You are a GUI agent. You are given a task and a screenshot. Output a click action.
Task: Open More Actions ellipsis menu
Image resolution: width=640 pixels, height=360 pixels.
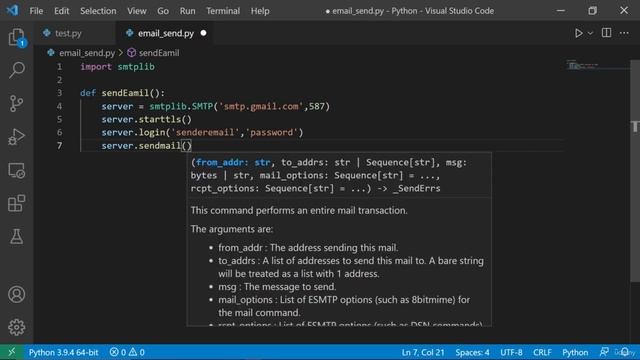pos(624,33)
